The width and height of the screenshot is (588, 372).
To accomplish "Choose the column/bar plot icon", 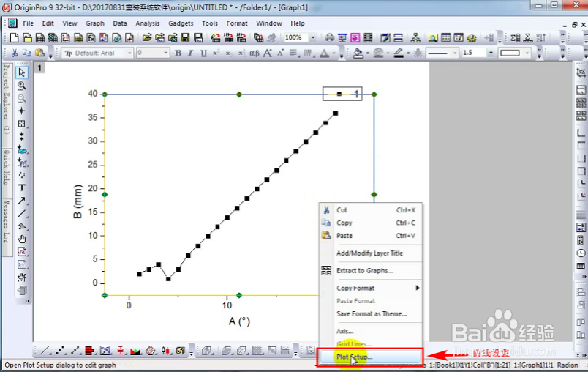I will 89,351.
